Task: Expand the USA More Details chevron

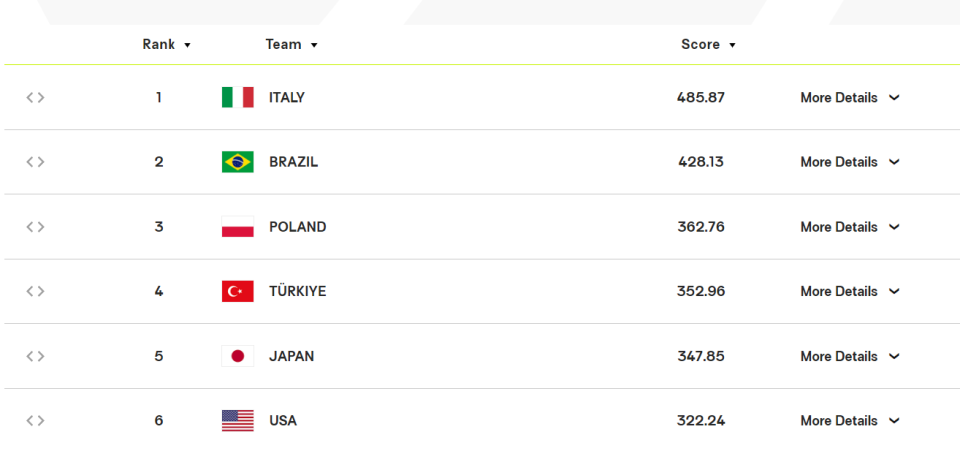Action: tap(894, 421)
